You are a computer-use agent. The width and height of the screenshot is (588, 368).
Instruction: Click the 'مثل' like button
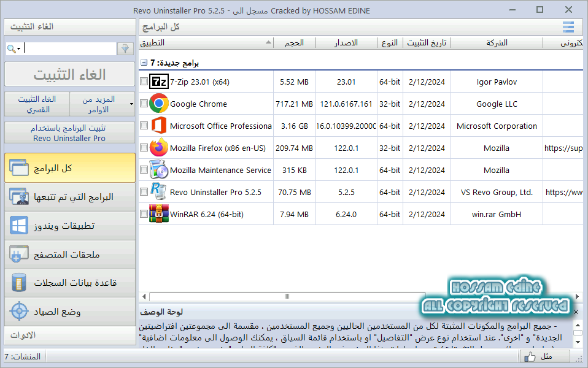pos(544,356)
